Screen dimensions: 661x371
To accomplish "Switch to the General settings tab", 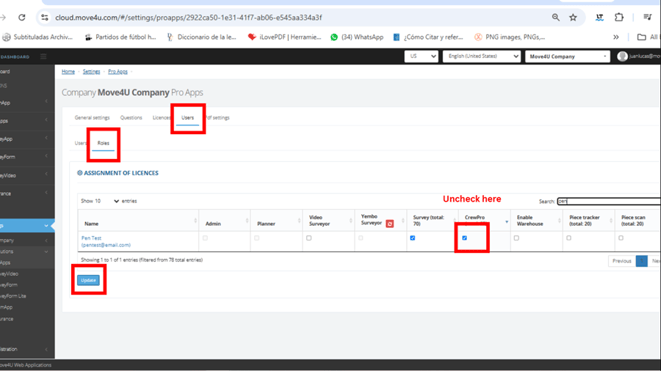I will pyautogui.click(x=92, y=118).
